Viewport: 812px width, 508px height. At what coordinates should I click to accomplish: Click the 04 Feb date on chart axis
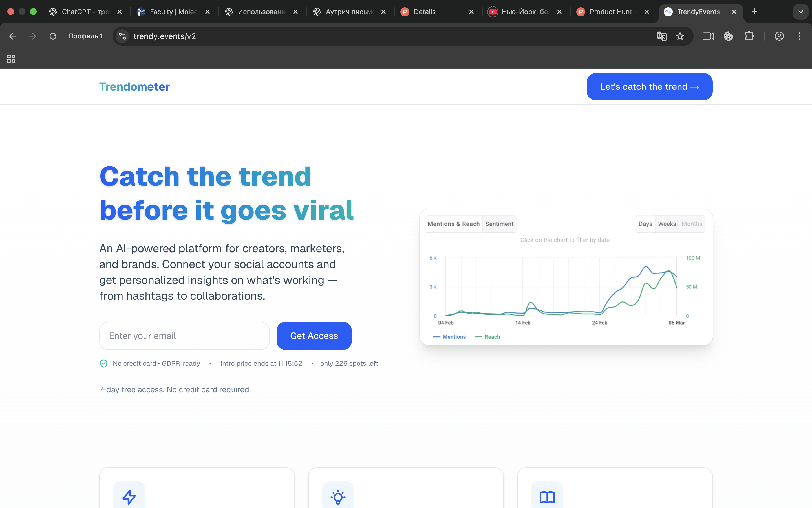pyautogui.click(x=445, y=323)
